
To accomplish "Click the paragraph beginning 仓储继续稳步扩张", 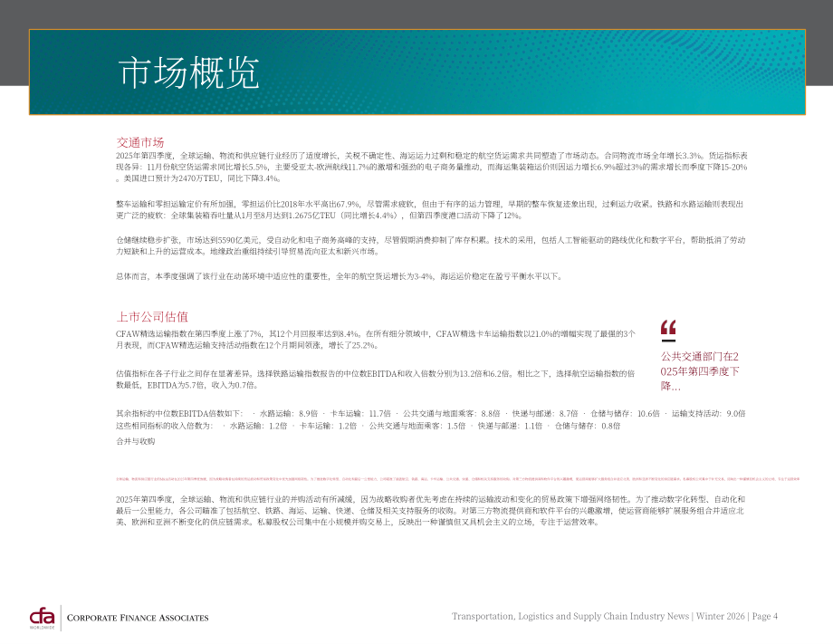I will click(431, 245).
